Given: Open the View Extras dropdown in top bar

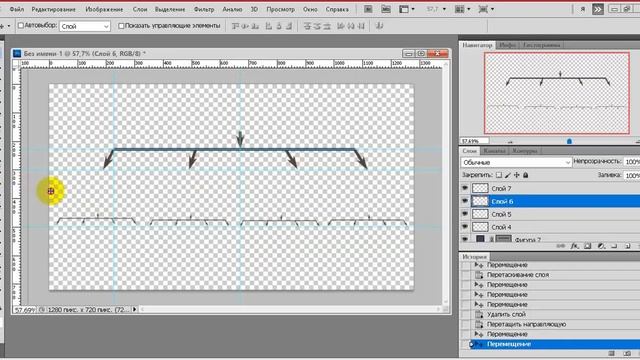Looking at the screenshot, I should pos(407,9).
